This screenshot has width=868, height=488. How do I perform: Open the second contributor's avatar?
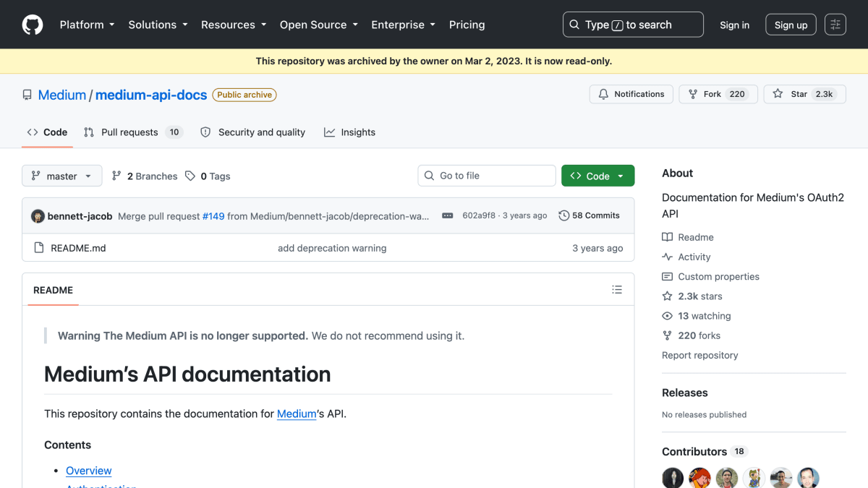(699, 478)
